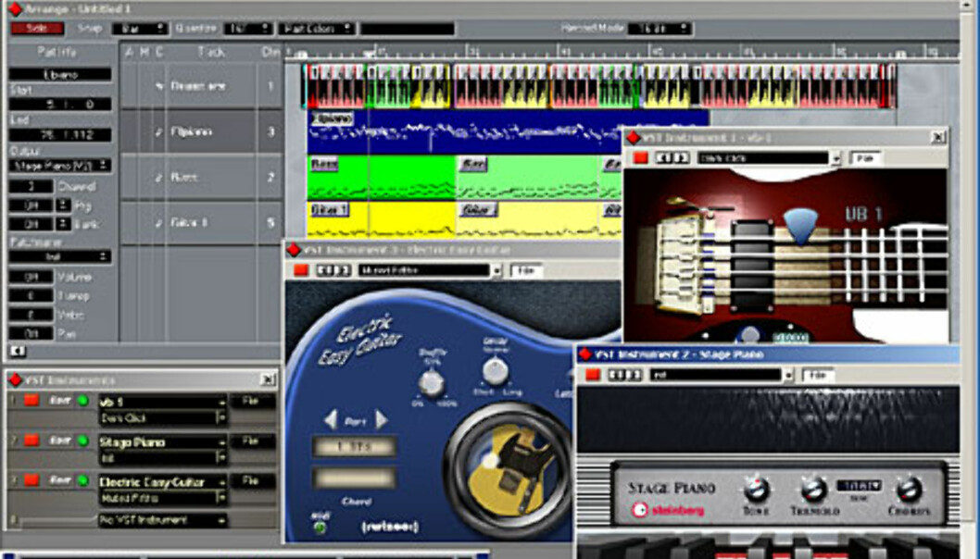This screenshot has height=559, width=980.
Task: Click the Pan value field in Part Info
Action: point(31,333)
